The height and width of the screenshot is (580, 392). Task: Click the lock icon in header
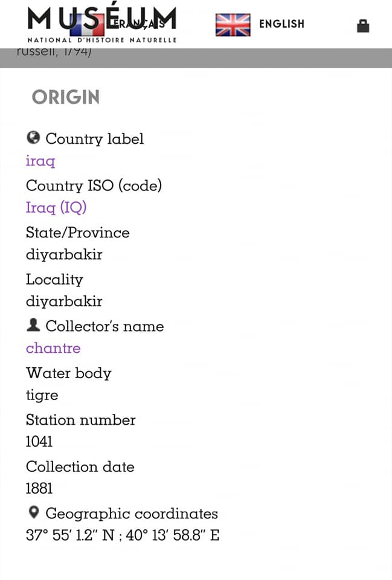pyautogui.click(x=363, y=26)
